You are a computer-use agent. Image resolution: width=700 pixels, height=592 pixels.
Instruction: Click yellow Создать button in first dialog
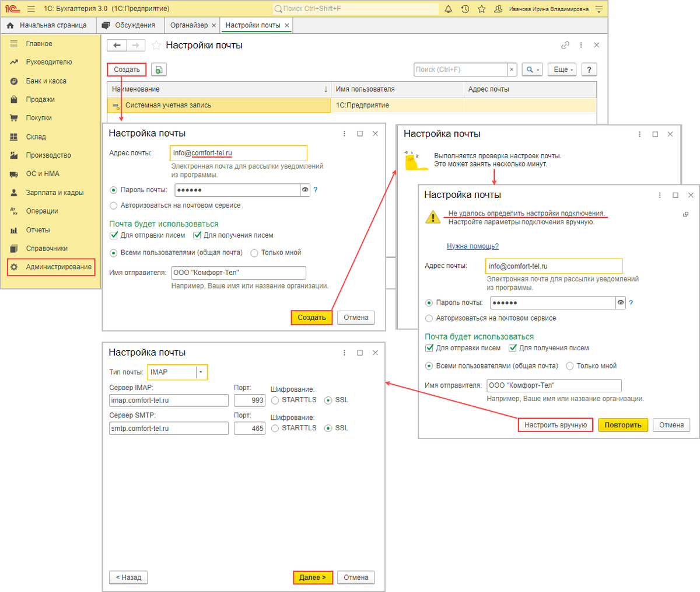pos(311,318)
